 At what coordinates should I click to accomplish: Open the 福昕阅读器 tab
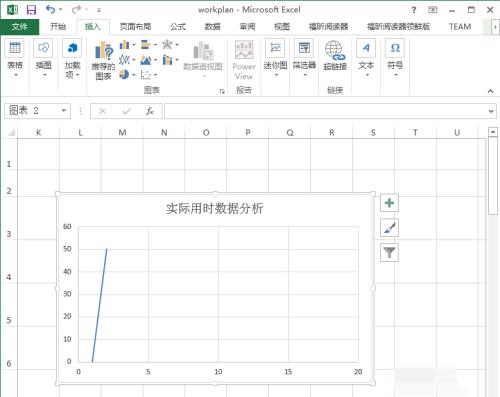click(328, 27)
